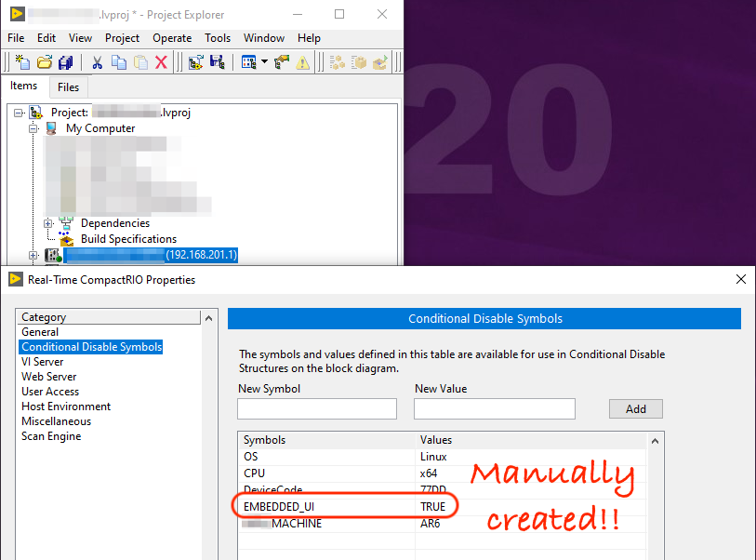Viewport: 756px width, 560px height.
Task: Select the Miscellaneous category
Action: (x=56, y=421)
